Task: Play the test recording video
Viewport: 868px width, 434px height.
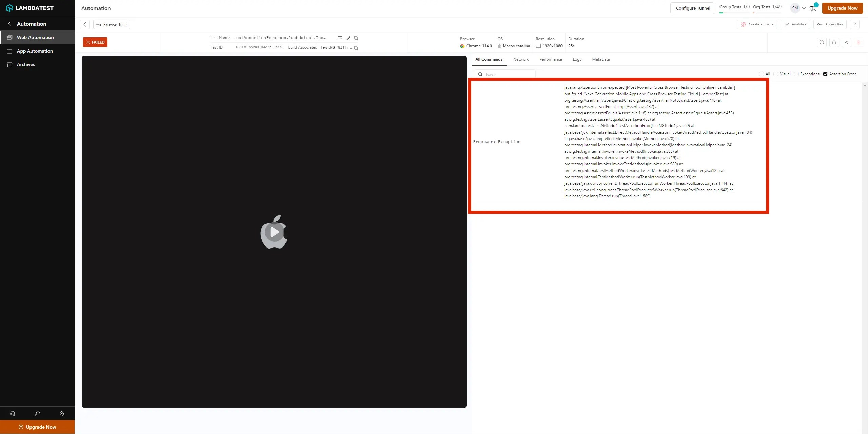Action: (x=274, y=232)
